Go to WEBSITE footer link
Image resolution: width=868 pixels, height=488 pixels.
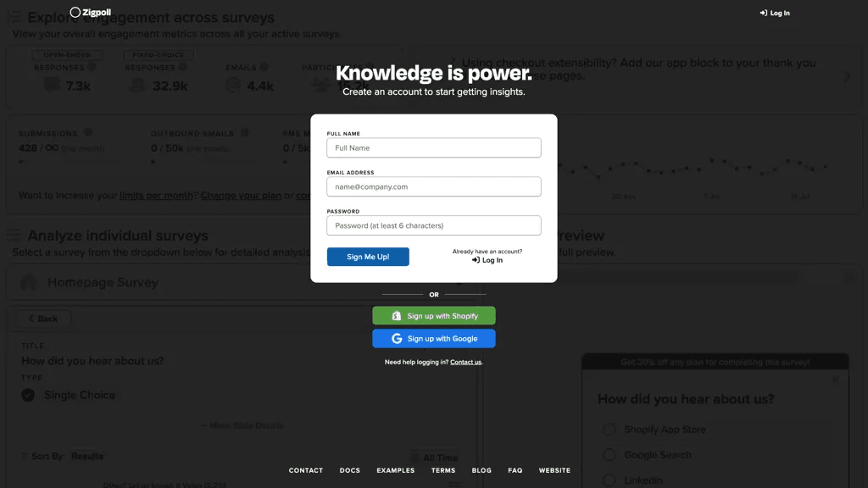click(554, 470)
